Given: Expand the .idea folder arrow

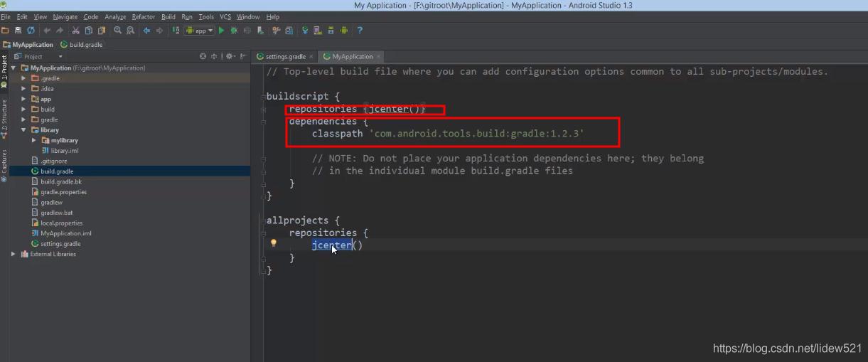Looking at the screenshot, I should tap(23, 89).
